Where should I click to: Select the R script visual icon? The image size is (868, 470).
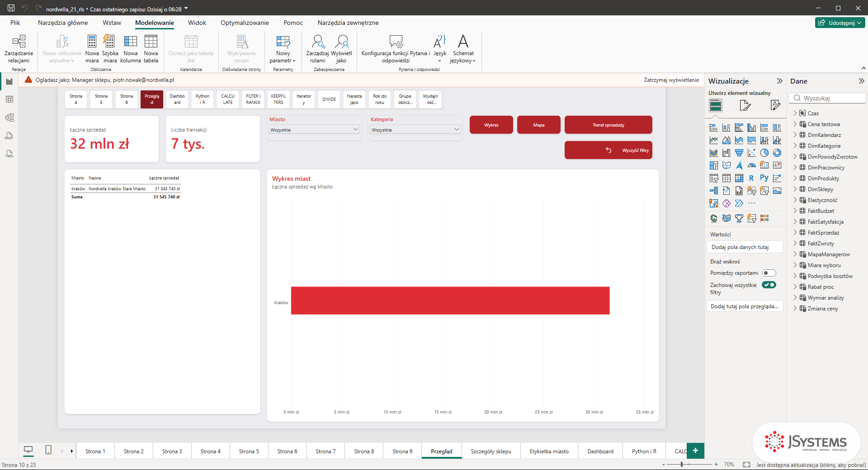(751, 178)
